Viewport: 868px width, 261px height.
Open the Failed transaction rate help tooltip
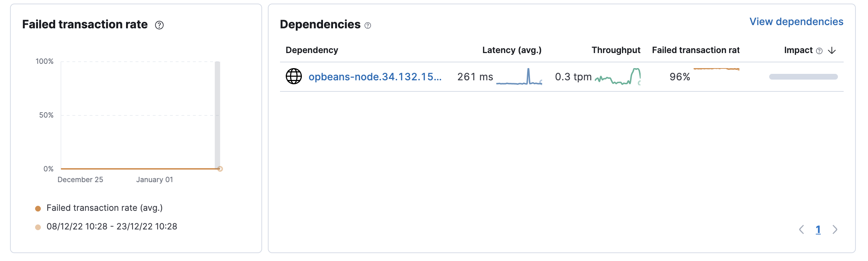point(160,25)
